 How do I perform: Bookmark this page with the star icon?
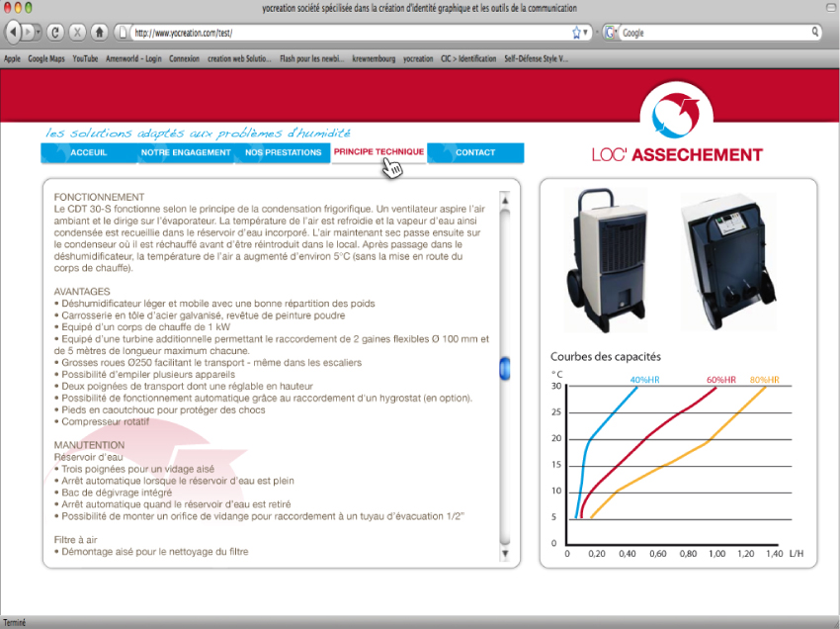(576, 33)
